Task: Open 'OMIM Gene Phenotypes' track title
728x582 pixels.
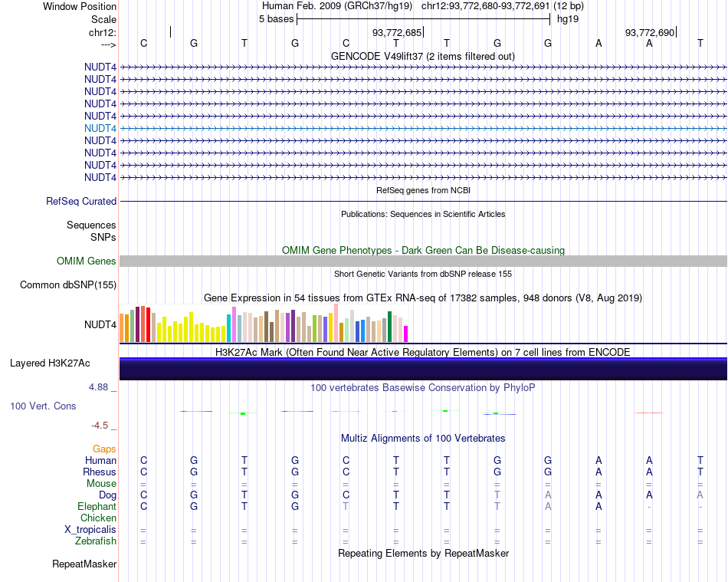Action: (423, 250)
